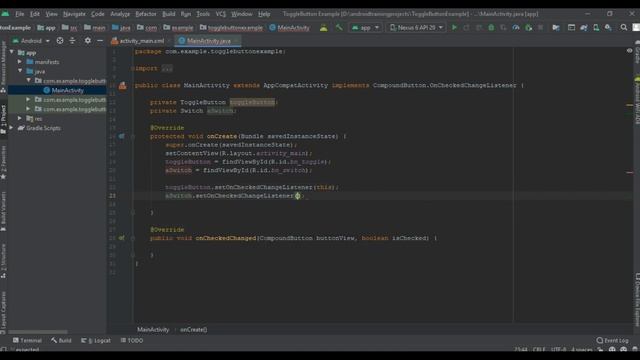The image size is (640, 360).
Task: Toggle the Structure tool window stripe
Action: pyautogui.click(x=3, y=261)
